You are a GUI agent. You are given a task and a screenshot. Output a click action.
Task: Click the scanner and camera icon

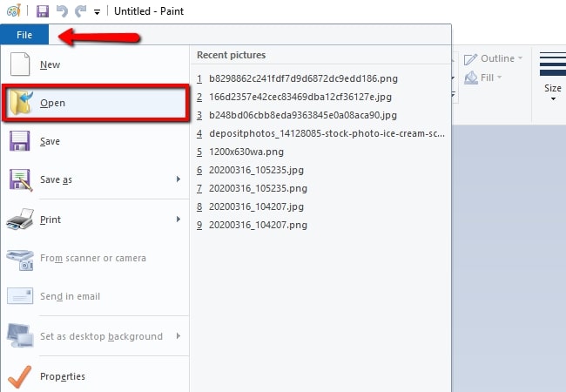pos(20,260)
